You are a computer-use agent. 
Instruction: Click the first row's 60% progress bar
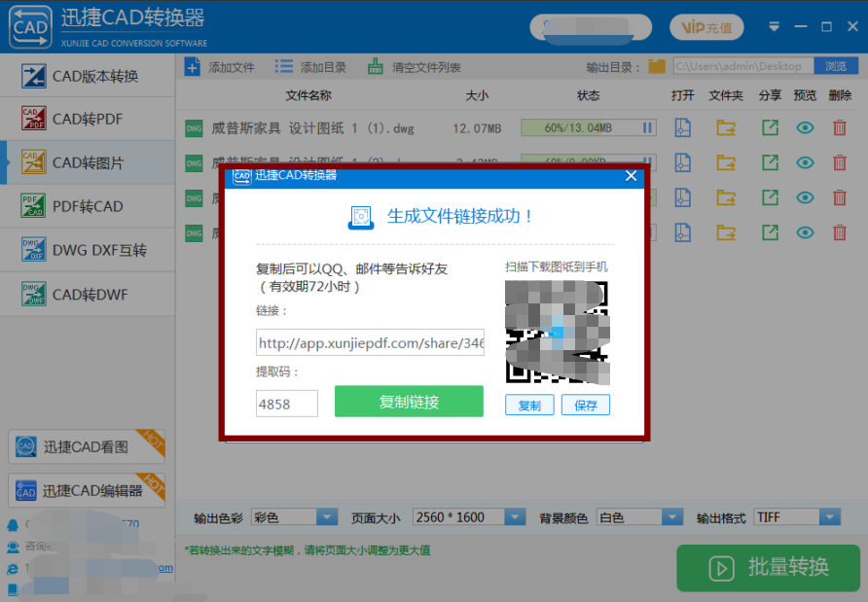[589, 127]
